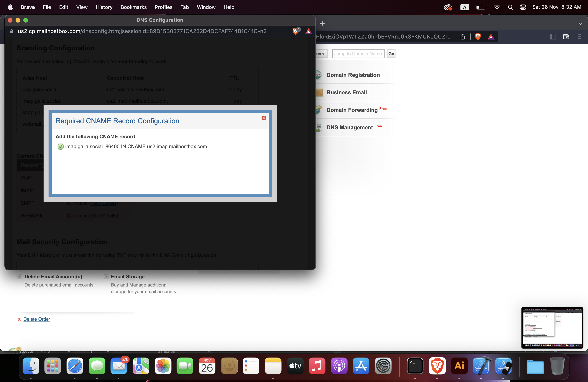The image size is (588, 382).
Task: Click the lock icon in the DNS Configuration address bar
Action: (x=11, y=31)
